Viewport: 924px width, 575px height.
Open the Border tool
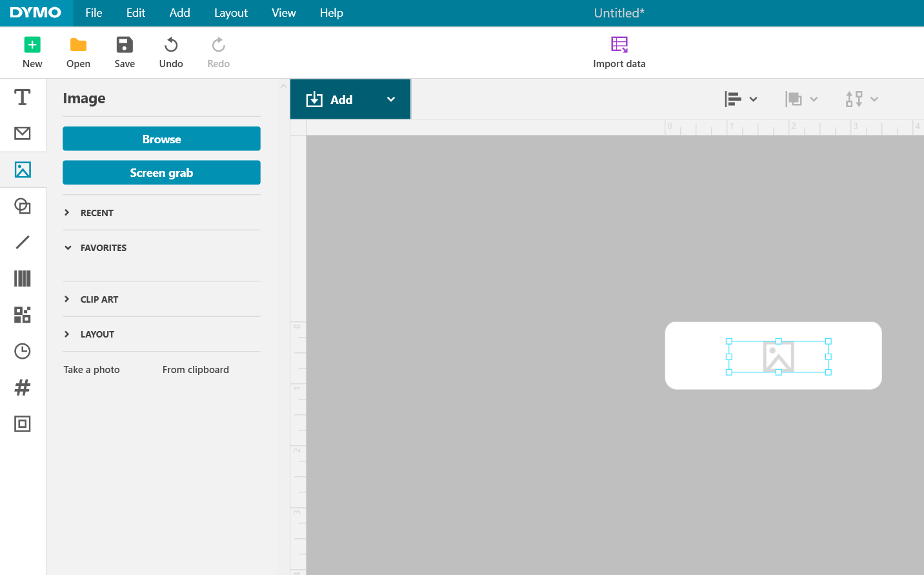[x=23, y=423]
